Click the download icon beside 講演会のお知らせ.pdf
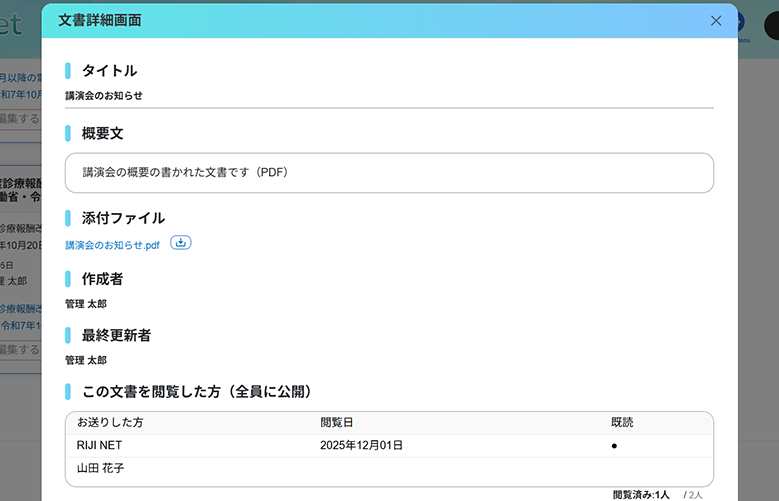 [x=181, y=243]
